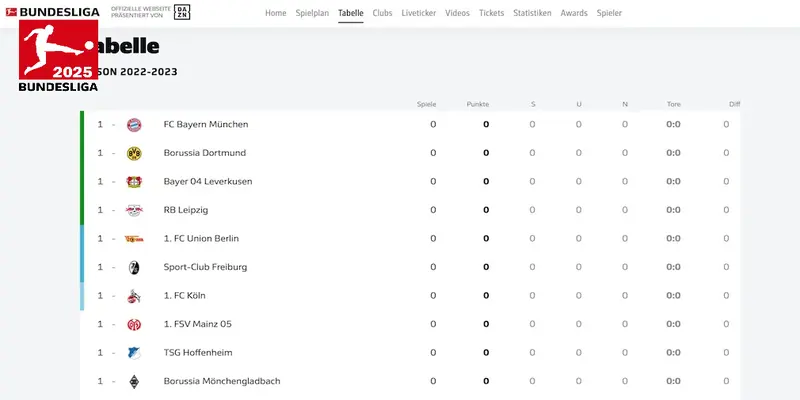Click the Sport-Club Freiburg crest
The width and height of the screenshot is (800, 400).
pos(134,267)
